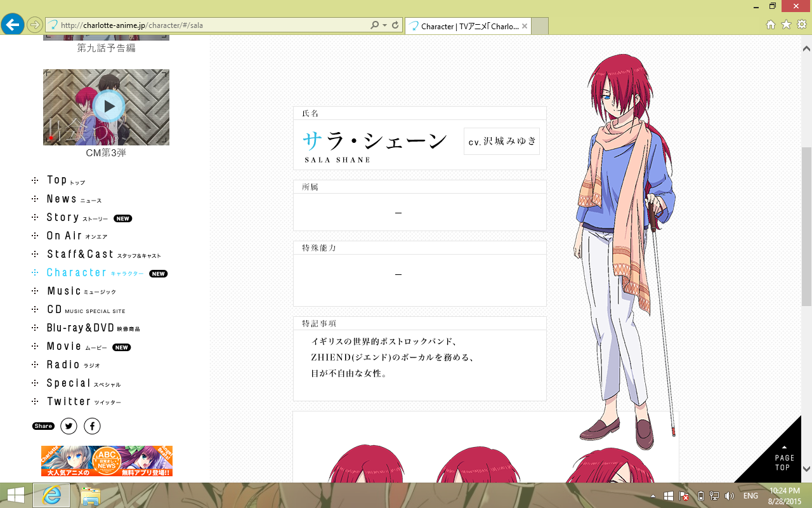Share the page on Facebook icon

click(x=92, y=426)
